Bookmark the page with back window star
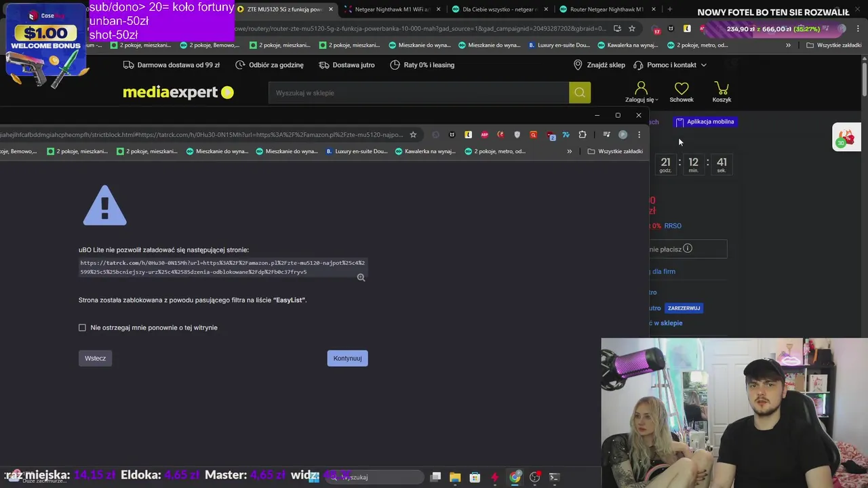Viewport: 868px width, 488px height. 632,28
